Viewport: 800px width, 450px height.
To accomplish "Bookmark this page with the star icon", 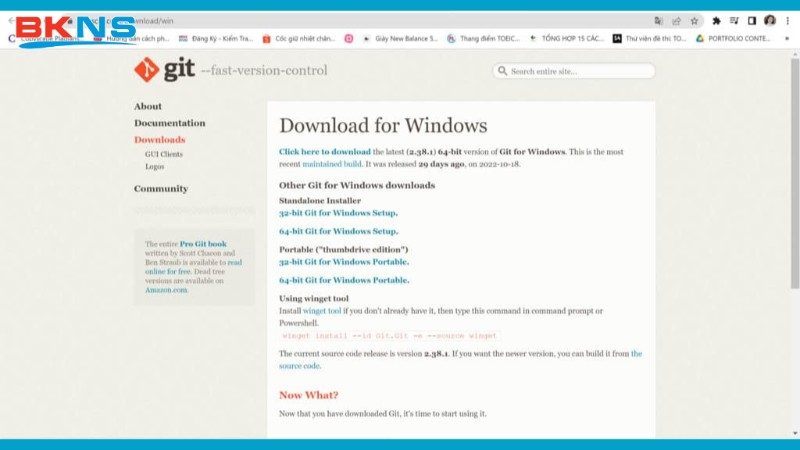I will click(694, 21).
